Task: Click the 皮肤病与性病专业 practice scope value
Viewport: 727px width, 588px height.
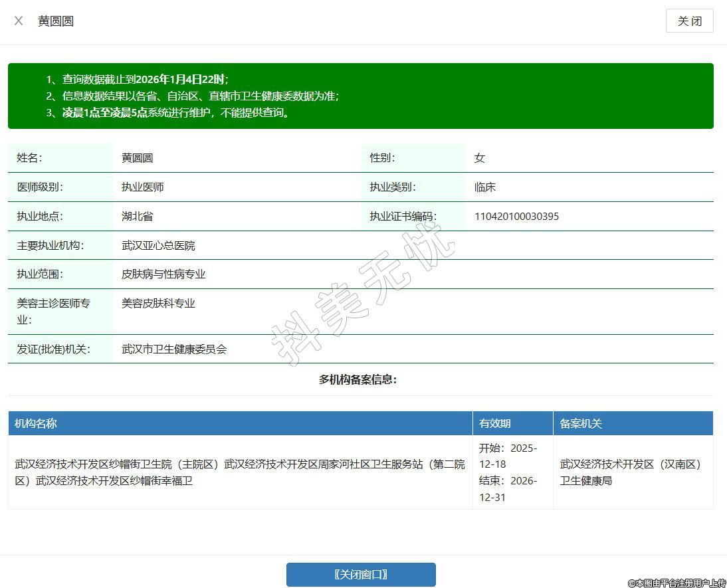Action: pos(163,274)
